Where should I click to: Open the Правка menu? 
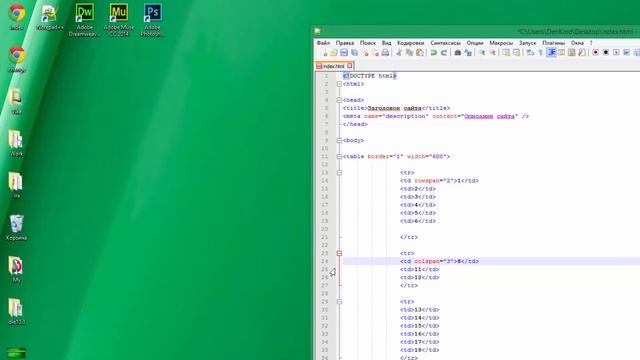click(345, 43)
